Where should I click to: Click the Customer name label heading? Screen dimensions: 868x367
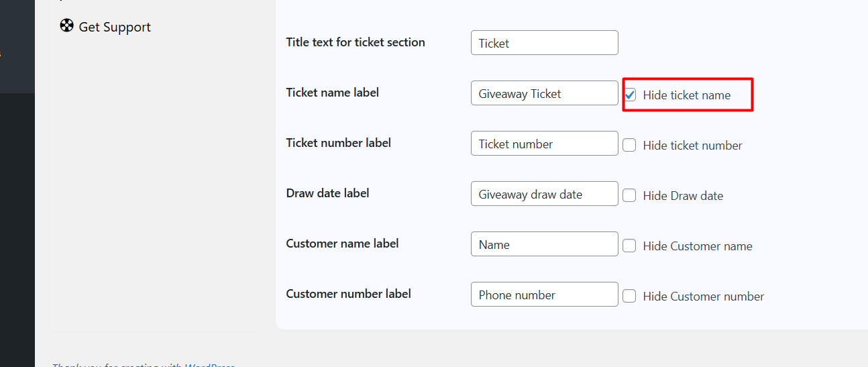click(x=342, y=244)
